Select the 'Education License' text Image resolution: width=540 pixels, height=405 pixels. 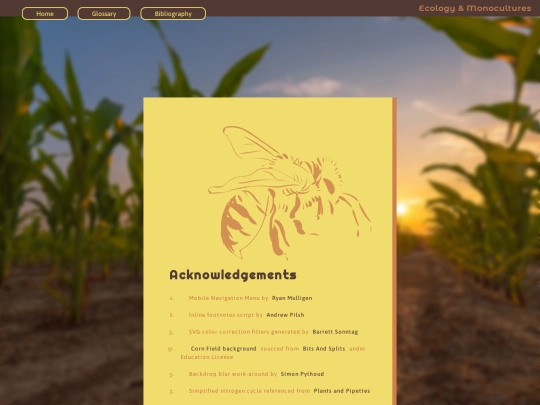coord(207,357)
